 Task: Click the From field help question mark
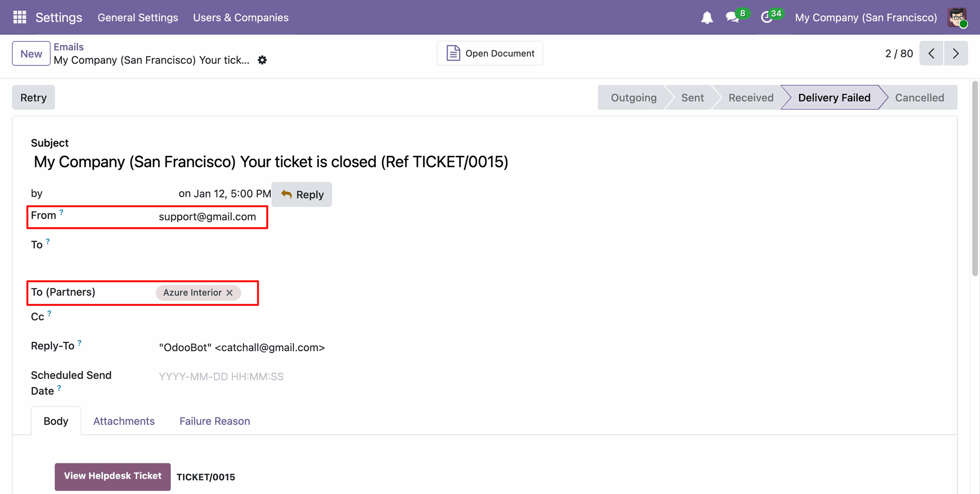tap(61, 212)
